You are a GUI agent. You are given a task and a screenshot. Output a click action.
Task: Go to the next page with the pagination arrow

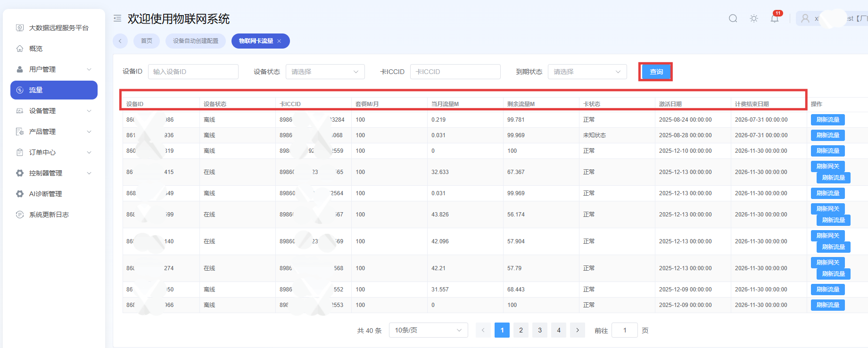[x=578, y=330]
